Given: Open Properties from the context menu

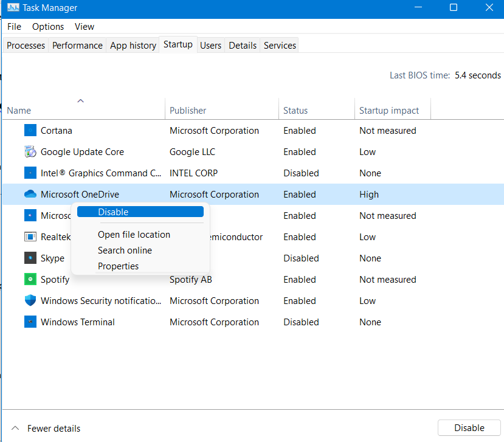Looking at the screenshot, I should pos(118,266).
